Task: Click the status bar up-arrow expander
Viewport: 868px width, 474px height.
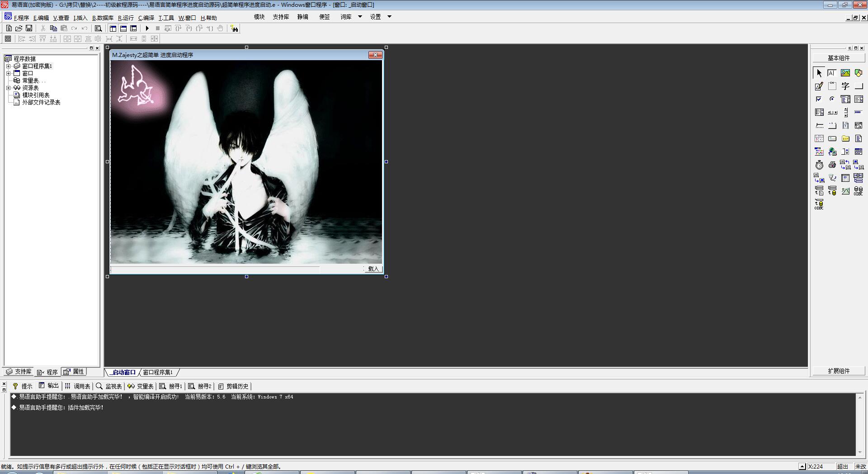Action: (802, 466)
